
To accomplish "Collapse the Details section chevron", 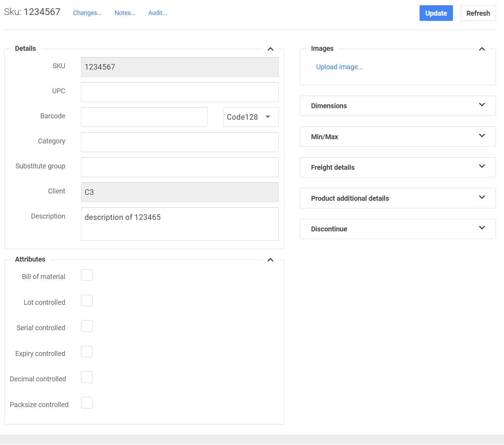I will (x=270, y=49).
